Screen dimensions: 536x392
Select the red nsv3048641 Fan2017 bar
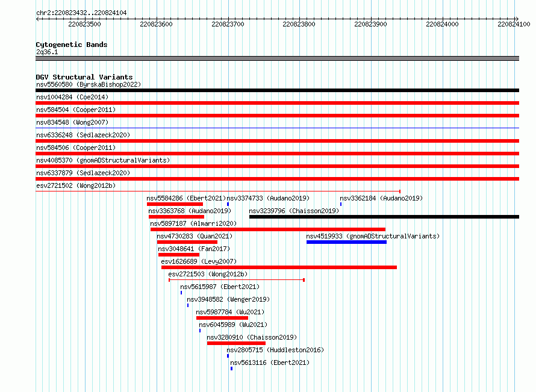179,255
